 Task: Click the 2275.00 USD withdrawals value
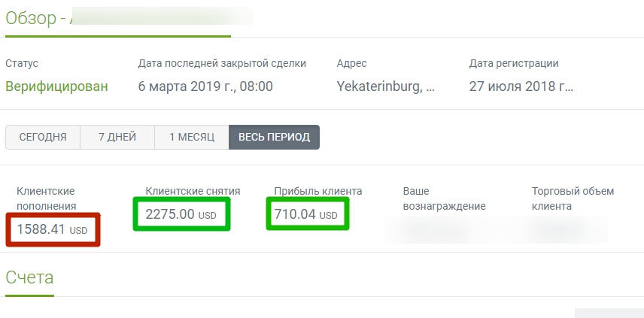point(181,214)
